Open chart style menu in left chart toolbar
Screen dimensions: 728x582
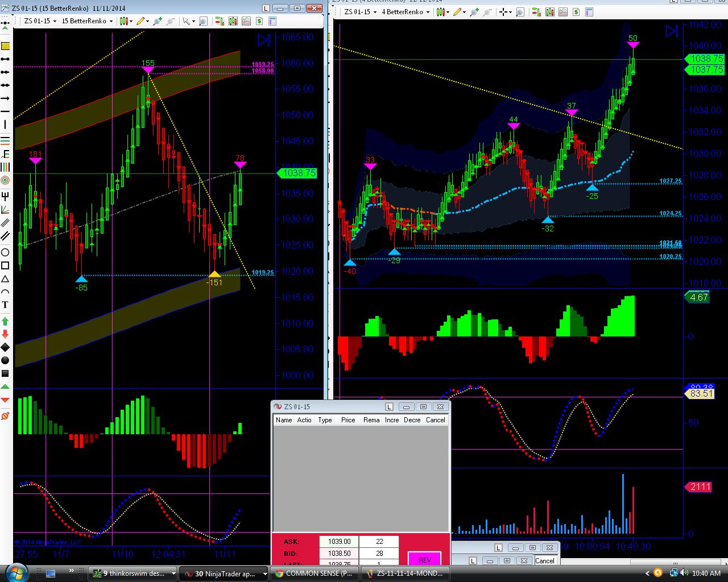coord(125,21)
